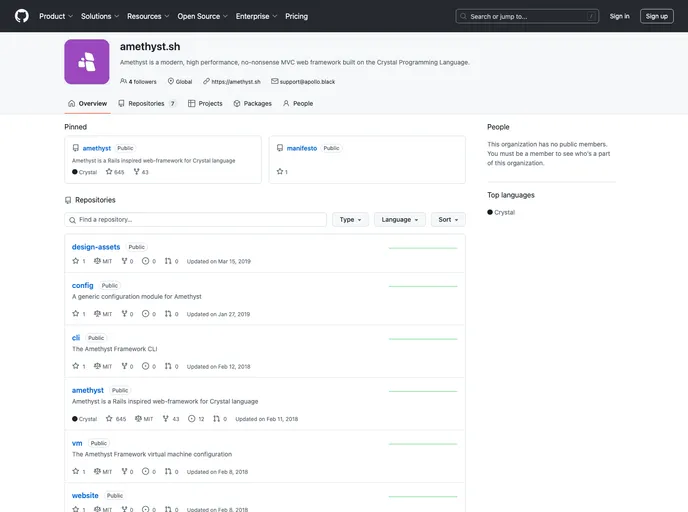The image size is (688, 512).
Task: Click the issues icon on config row
Action: tap(145, 314)
